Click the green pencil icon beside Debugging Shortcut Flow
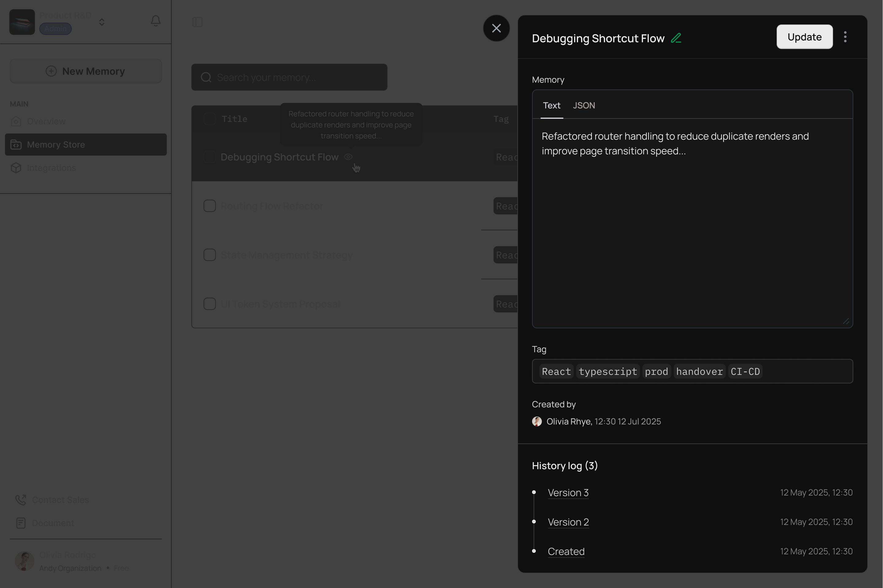This screenshot has width=883, height=588. coord(676,38)
